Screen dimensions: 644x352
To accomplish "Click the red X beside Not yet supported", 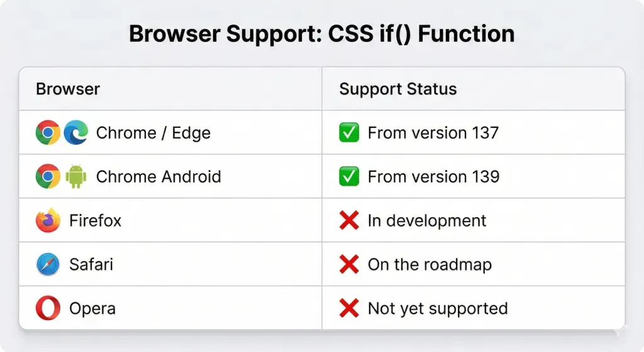I will click(349, 309).
